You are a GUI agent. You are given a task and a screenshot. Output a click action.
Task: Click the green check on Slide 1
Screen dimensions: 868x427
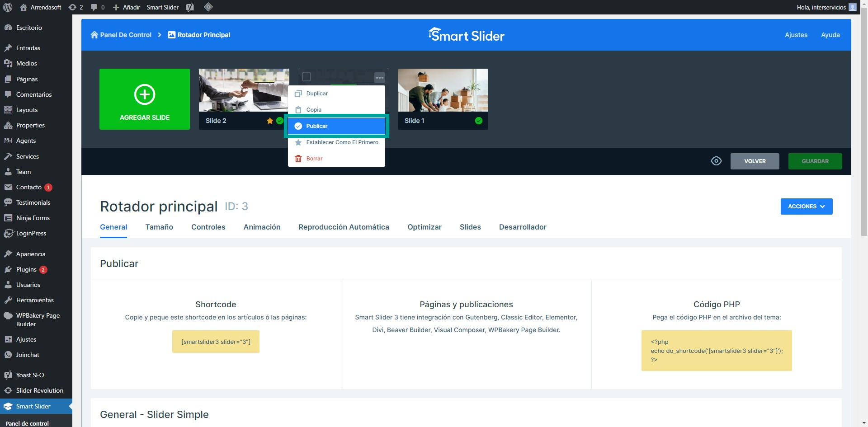coord(479,121)
